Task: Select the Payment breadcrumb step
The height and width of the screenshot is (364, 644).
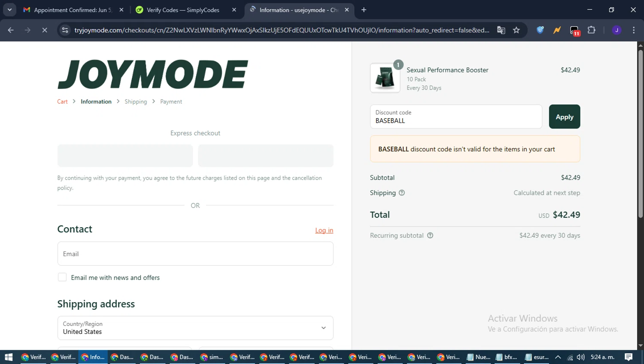Action: (171, 101)
